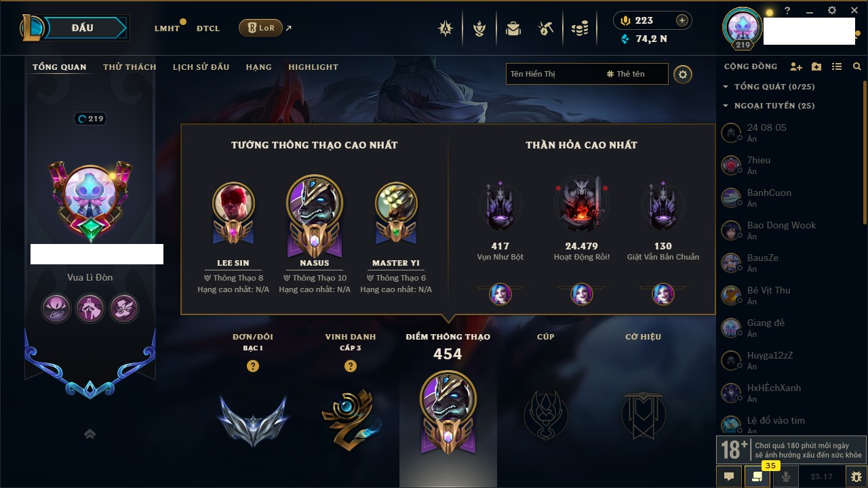Open the loot crafting hammer icon
This screenshot has width=868, height=488.
(x=547, y=28)
